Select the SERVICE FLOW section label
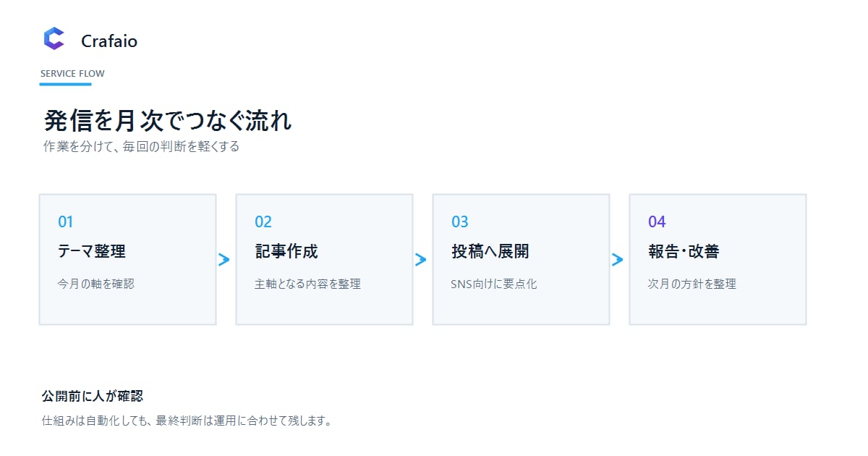Viewport: 868px width, 456px height. coord(72,74)
